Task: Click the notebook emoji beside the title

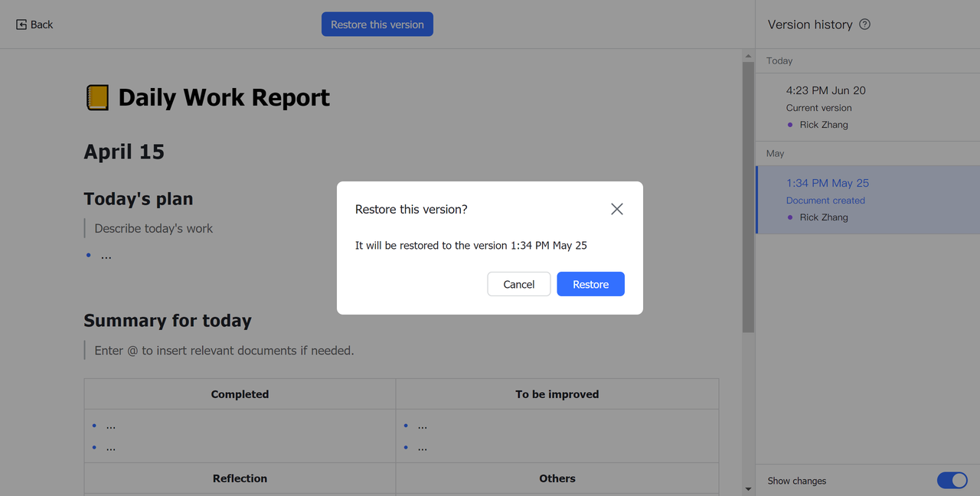Action: (x=97, y=98)
